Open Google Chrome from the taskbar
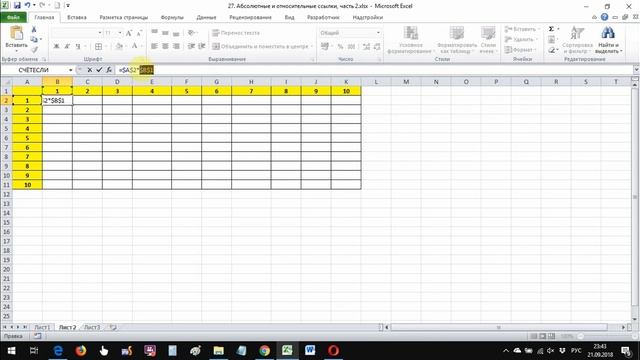 pos(264,351)
